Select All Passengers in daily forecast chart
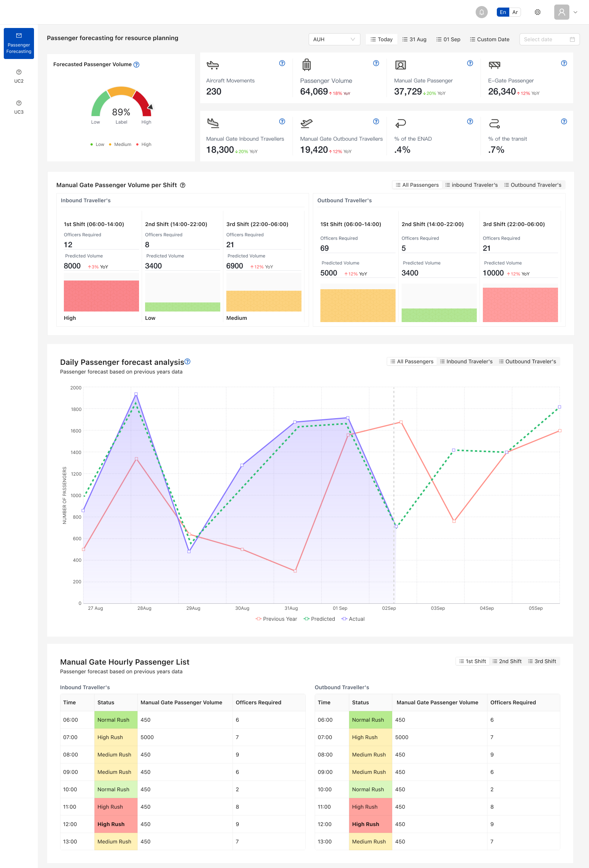Screen dimensions: 589x868 pyautogui.click(x=412, y=361)
